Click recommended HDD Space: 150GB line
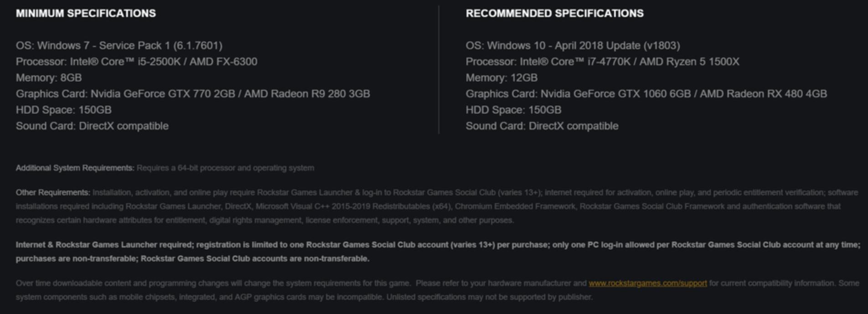868x314 pixels. point(513,110)
